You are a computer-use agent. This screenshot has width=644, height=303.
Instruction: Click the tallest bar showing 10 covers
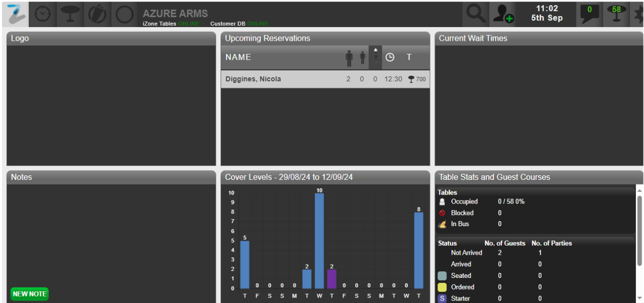[319, 241]
